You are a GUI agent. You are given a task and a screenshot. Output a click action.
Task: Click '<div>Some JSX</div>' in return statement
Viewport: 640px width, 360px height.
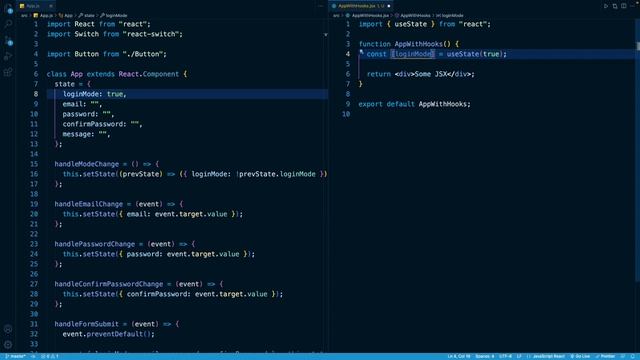point(432,74)
